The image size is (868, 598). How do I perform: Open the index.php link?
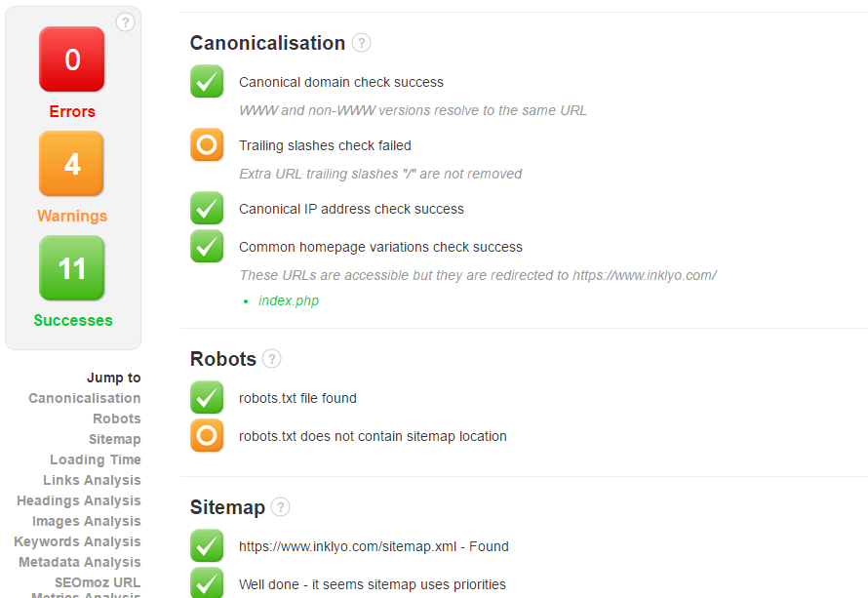tap(289, 300)
